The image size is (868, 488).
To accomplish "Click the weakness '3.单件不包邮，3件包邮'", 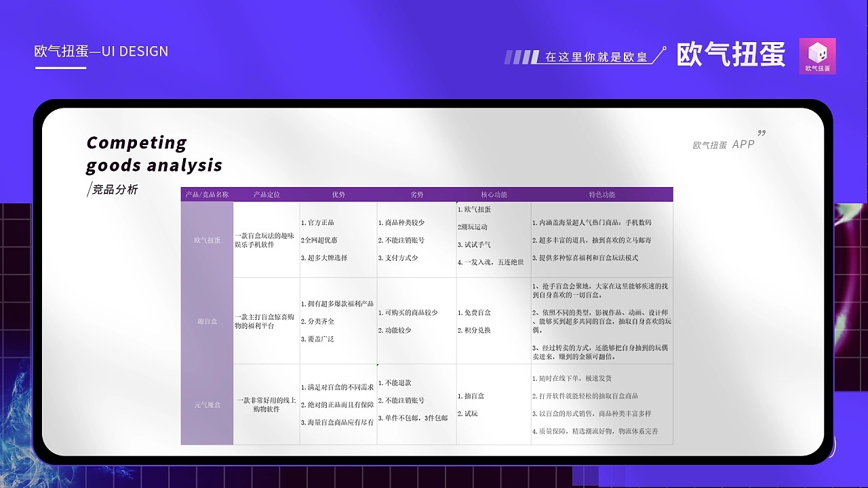I will click(x=413, y=418).
